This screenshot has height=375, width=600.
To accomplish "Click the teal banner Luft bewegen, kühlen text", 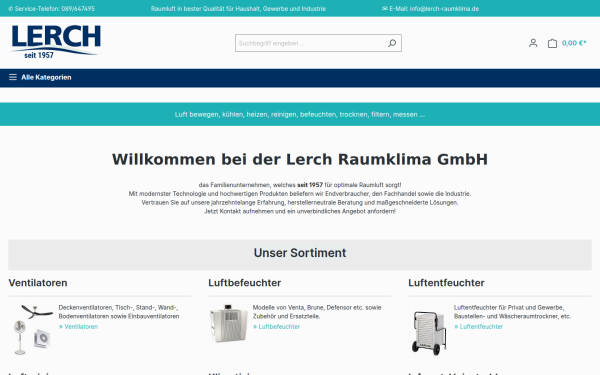I will [x=300, y=114].
